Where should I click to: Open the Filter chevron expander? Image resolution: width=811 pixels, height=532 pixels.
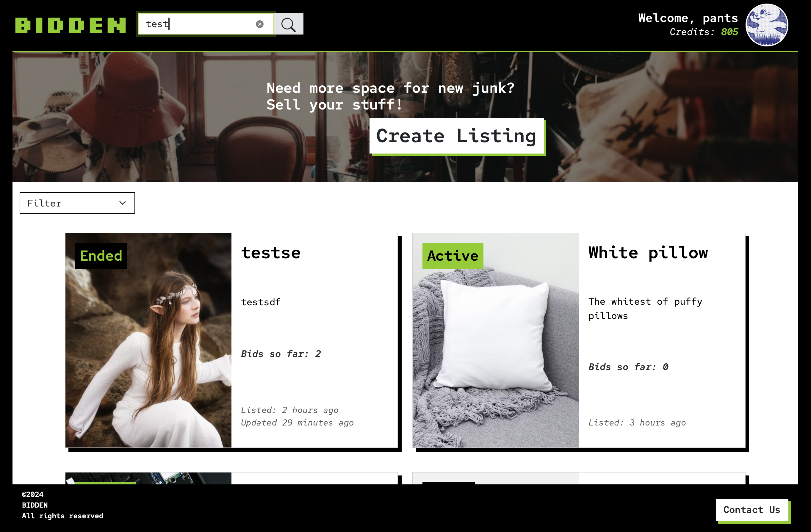(123, 202)
